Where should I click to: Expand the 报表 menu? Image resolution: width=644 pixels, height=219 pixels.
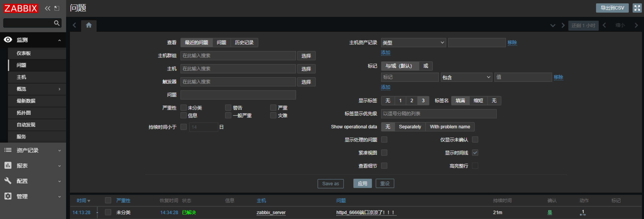click(60, 166)
